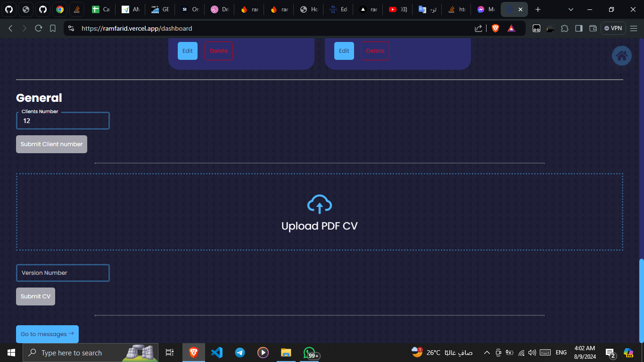Focus the Clients Number input field
Screen dimensions: 644x362
tap(63, 121)
